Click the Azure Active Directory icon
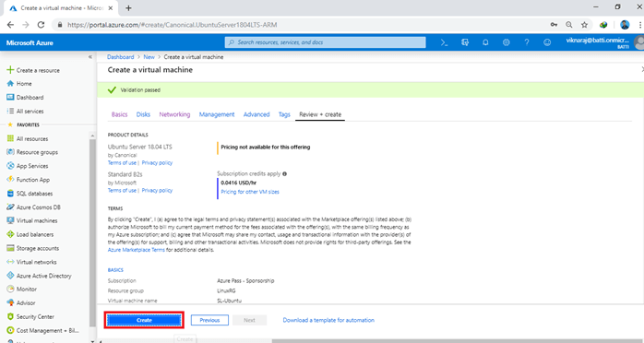Image resolution: width=644 pixels, height=343 pixels. pos(10,276)
